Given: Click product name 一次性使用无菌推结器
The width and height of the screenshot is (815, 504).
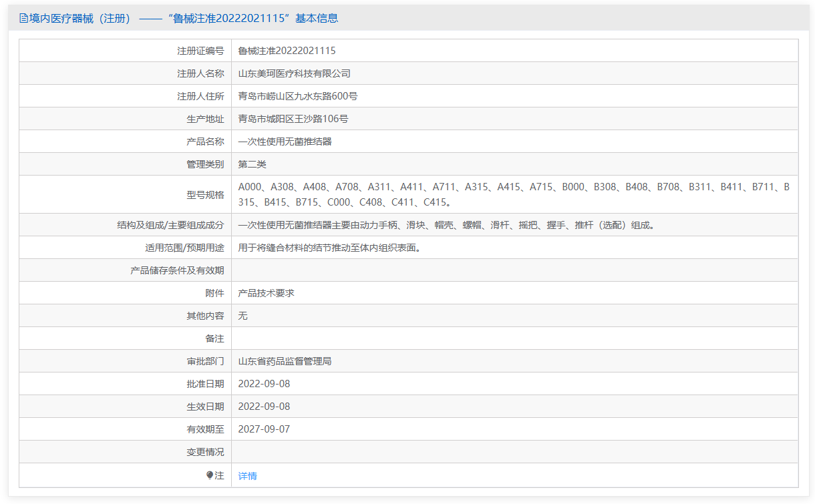Looking at the screenshot, I should click(285, 142).
